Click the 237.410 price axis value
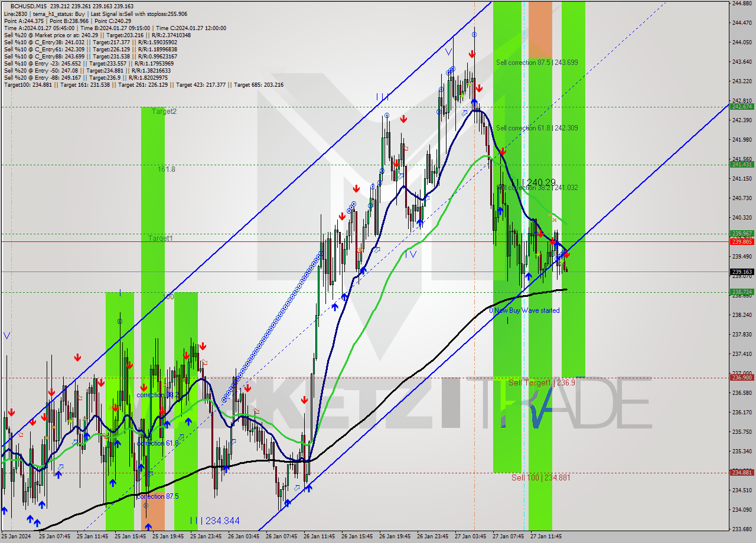The height and width of the screenshot is (543, 756). (742, 354)
